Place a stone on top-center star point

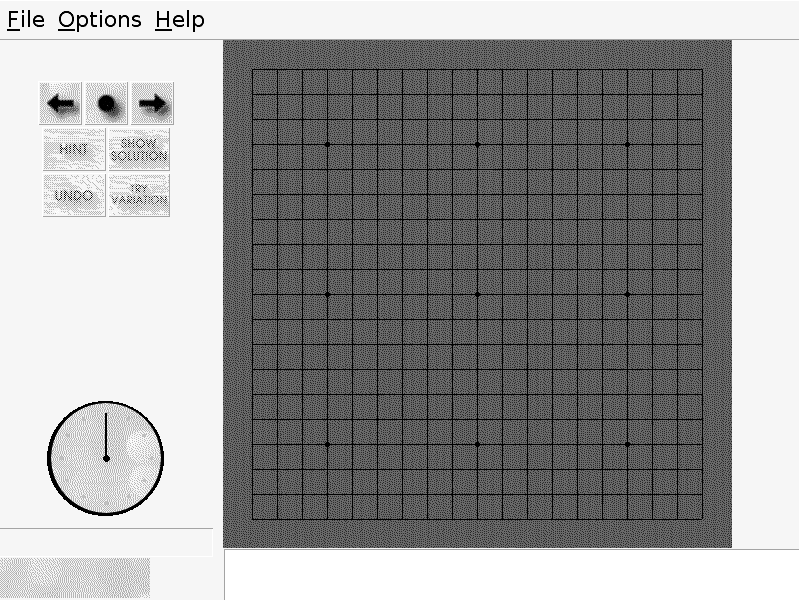pos(477,144)
